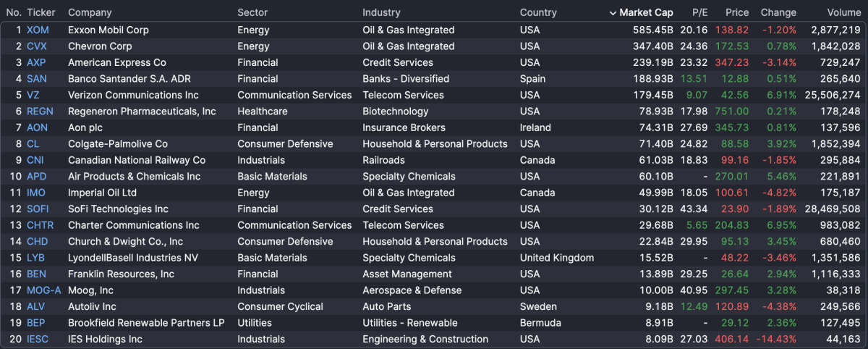
Task: Click the Price column header
Action: coord(737,12)
